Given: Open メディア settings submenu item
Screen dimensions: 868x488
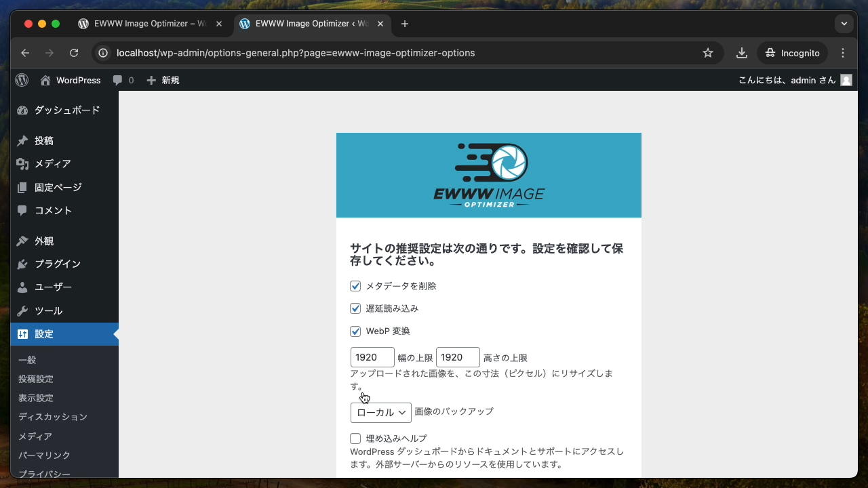Looking at the screenshot, I should 35,436.
